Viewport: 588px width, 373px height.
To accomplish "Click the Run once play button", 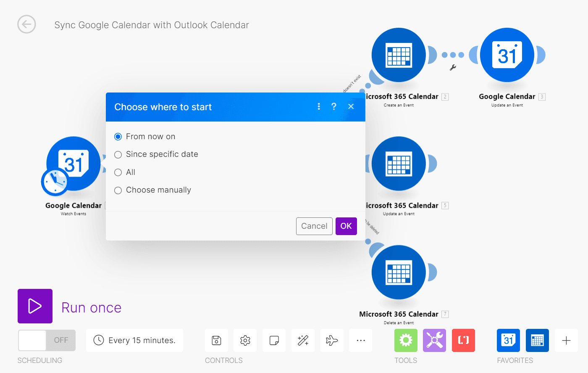I will pyautogui.click(x=35, y=306).
